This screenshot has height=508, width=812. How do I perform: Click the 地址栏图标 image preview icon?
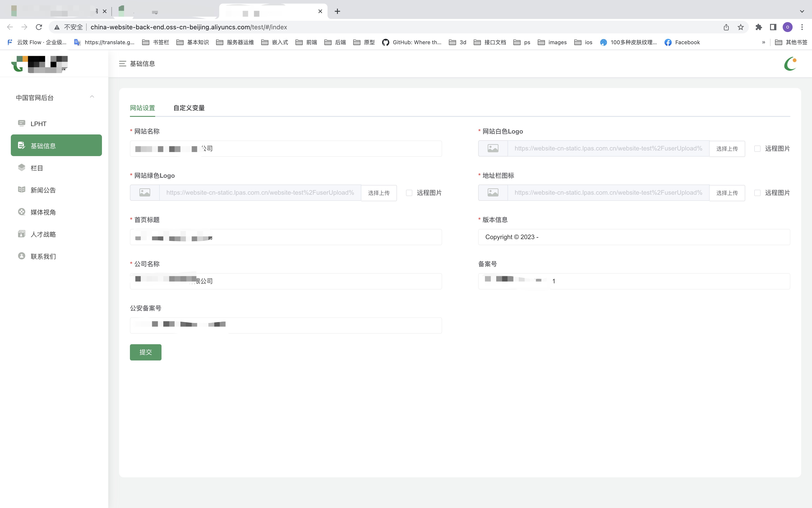tap(493, 193)
